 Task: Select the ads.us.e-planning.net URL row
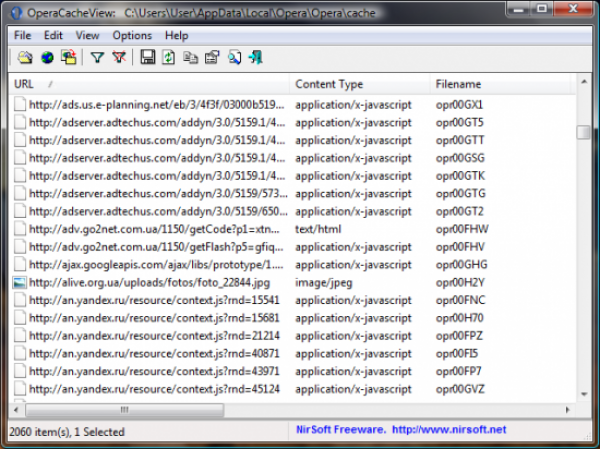[157, 104]
